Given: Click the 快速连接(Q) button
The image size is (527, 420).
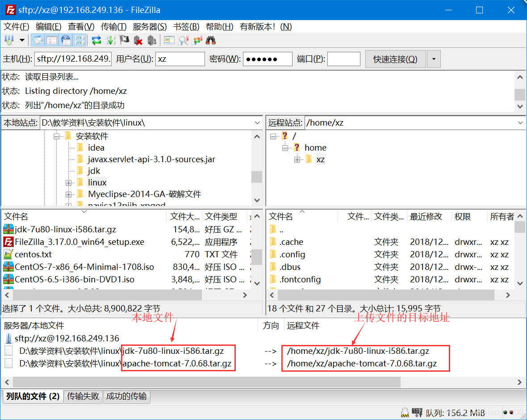Looking at the screenshot, I should click(x=396, y=59).
